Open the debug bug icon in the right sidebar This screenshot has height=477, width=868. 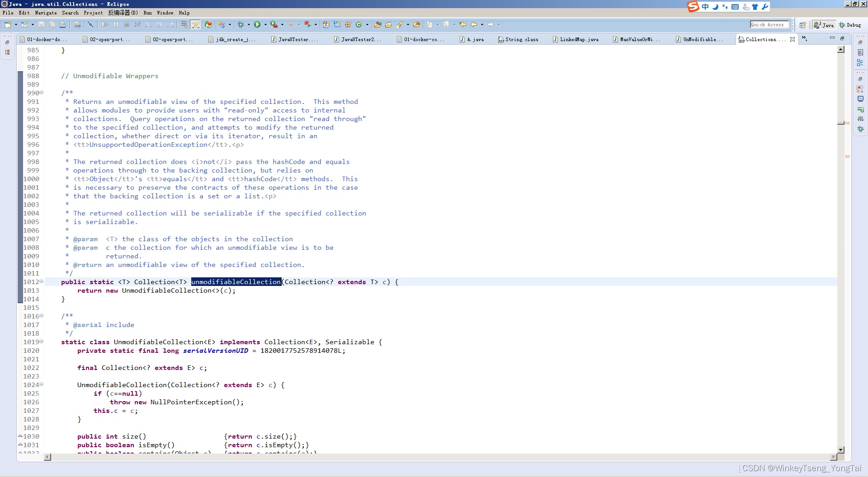tap(861, 129)
